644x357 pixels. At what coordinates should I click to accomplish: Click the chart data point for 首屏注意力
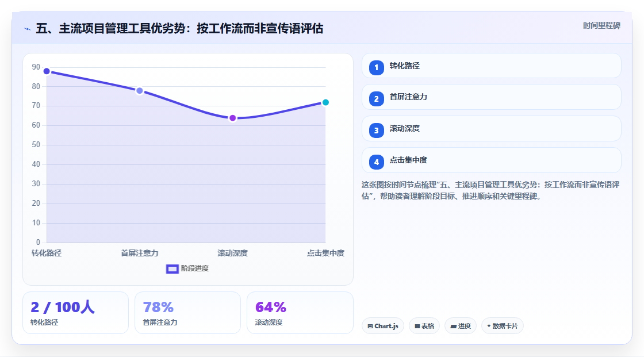point(140,91)
